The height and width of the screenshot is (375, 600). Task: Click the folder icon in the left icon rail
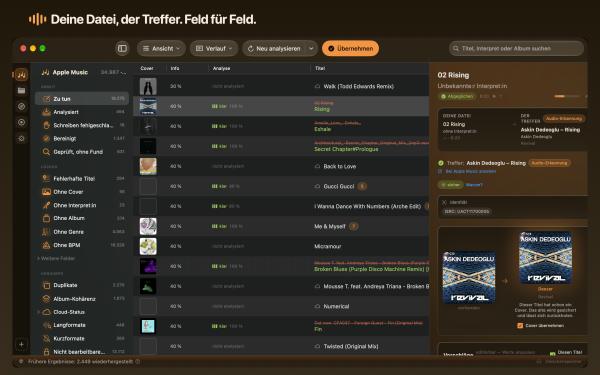pos(21,91)
